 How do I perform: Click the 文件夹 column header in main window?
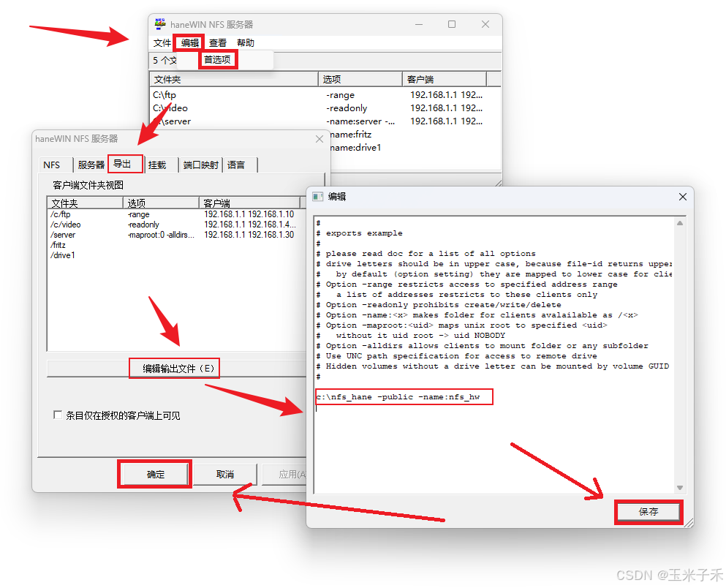[x=234, y=79]
